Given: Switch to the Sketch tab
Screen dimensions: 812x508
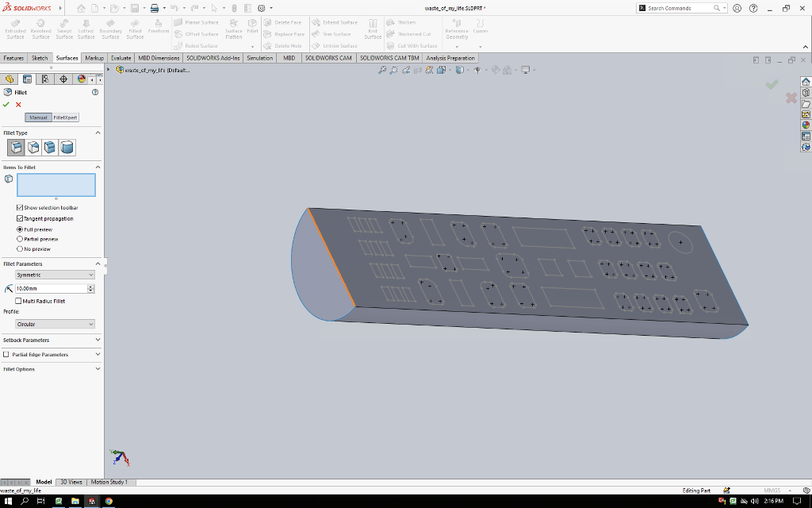Looking at the screenshot, I should click(x=40, y=58).
